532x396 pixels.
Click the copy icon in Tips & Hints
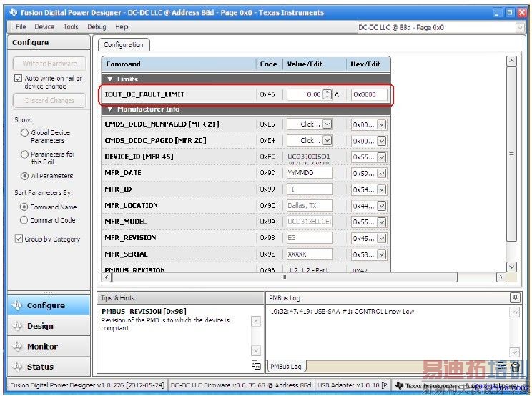point(256,365)
